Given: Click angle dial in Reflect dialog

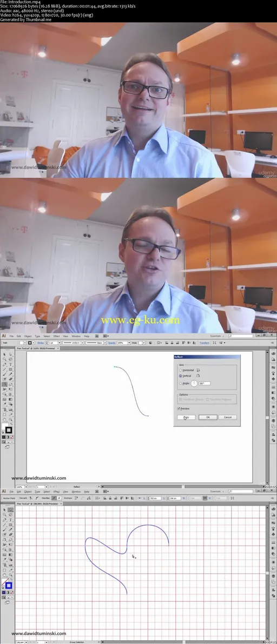Looking at the screenshot, I should (x=194, y=383).
